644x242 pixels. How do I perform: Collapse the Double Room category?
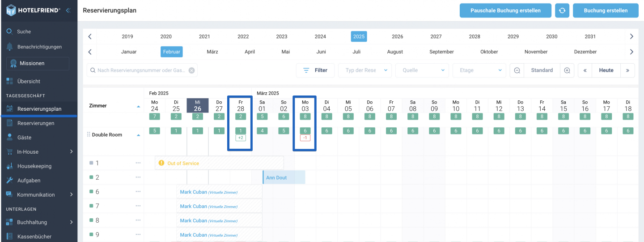click(138, 135)
